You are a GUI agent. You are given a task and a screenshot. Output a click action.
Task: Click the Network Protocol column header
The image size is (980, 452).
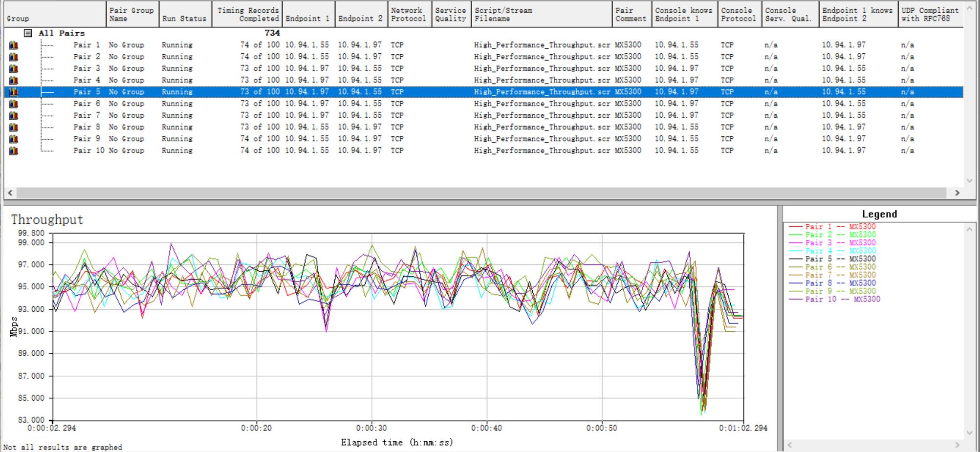pyautogui.click(x=408, y=14)
